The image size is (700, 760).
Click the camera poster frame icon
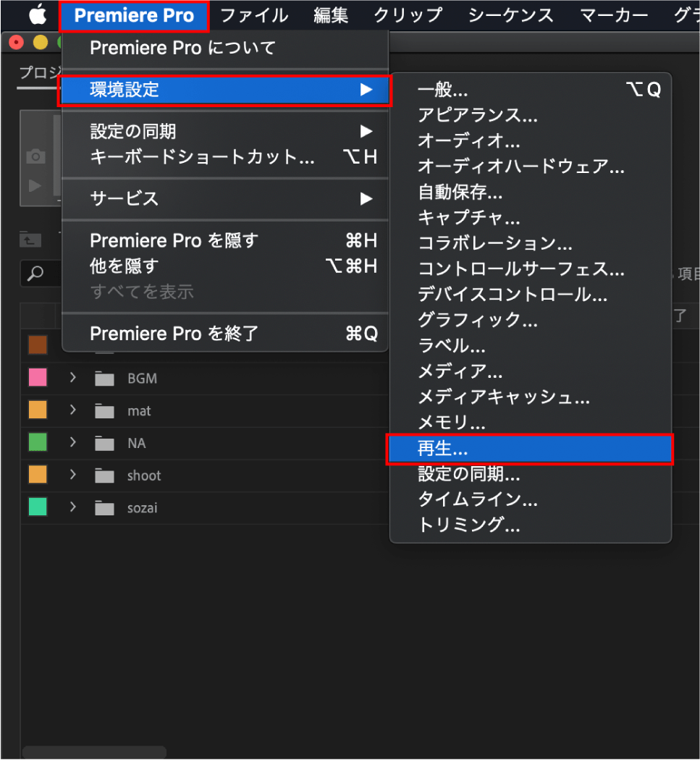tap(35, 156)
